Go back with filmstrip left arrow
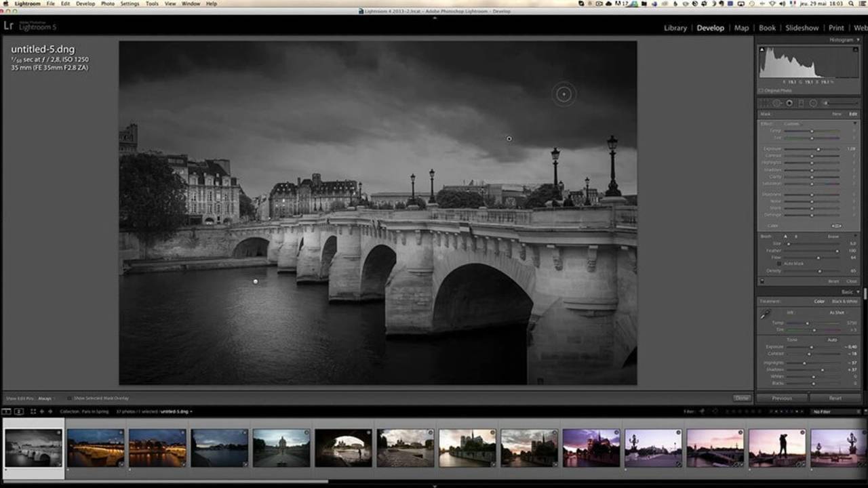 (x=42, y=411)
